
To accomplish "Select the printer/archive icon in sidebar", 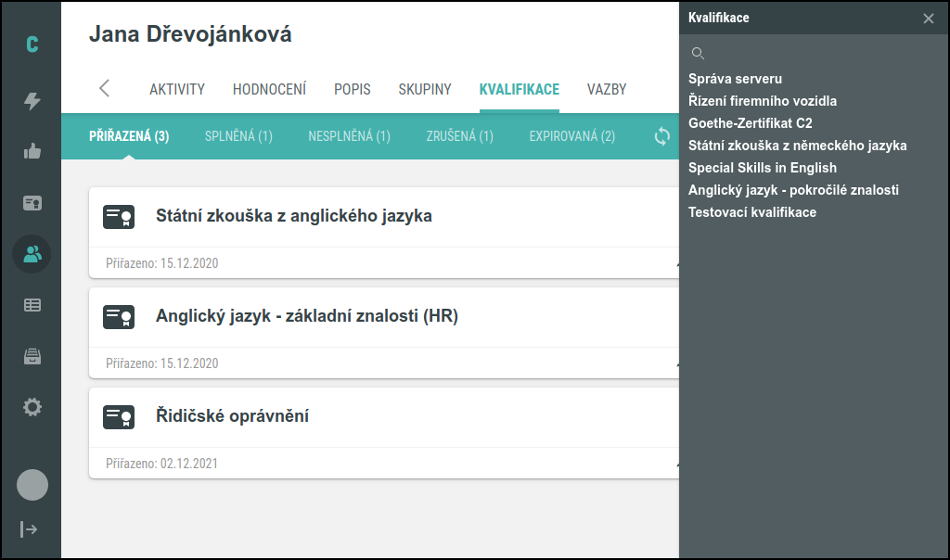I will click(31, 356).
